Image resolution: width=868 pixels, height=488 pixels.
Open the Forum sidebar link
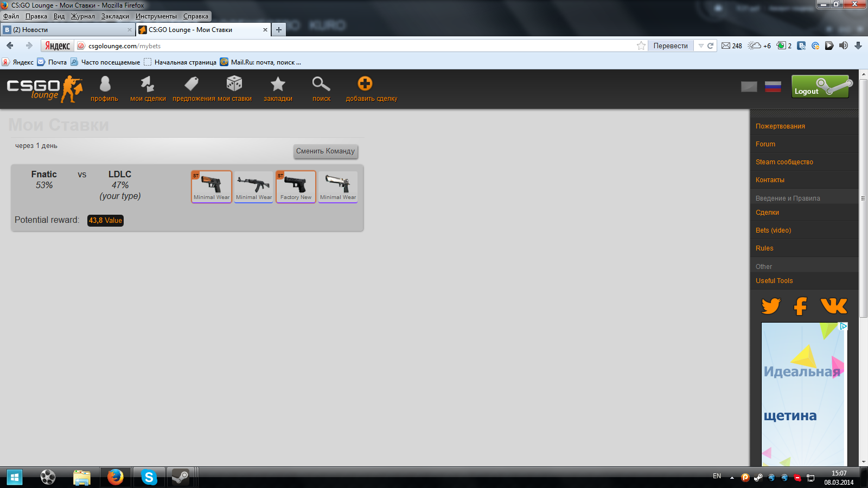pos(765,144)
